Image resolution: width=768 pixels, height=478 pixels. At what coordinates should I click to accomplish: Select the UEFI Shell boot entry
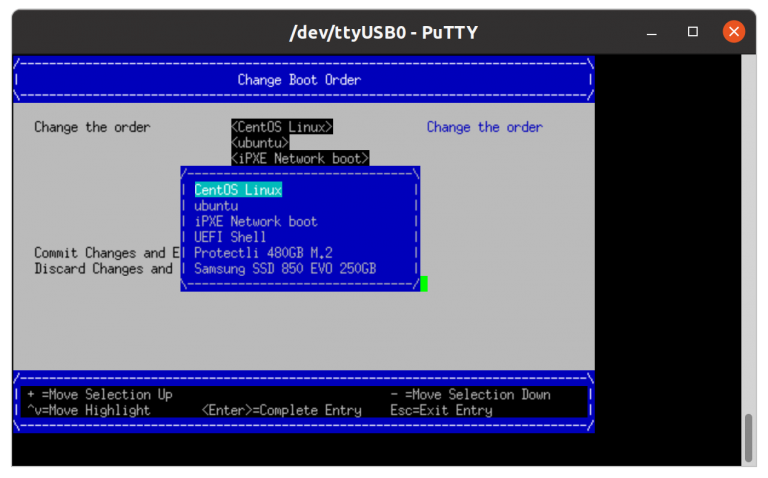230,237
